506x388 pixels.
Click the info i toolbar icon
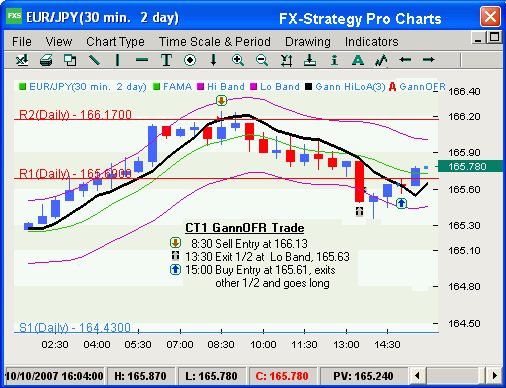334,60
